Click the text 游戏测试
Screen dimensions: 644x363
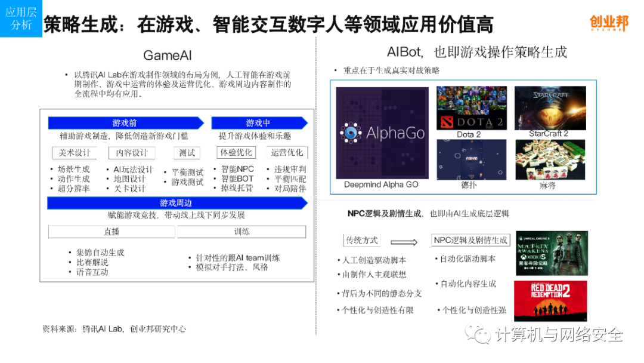point(187,182)
